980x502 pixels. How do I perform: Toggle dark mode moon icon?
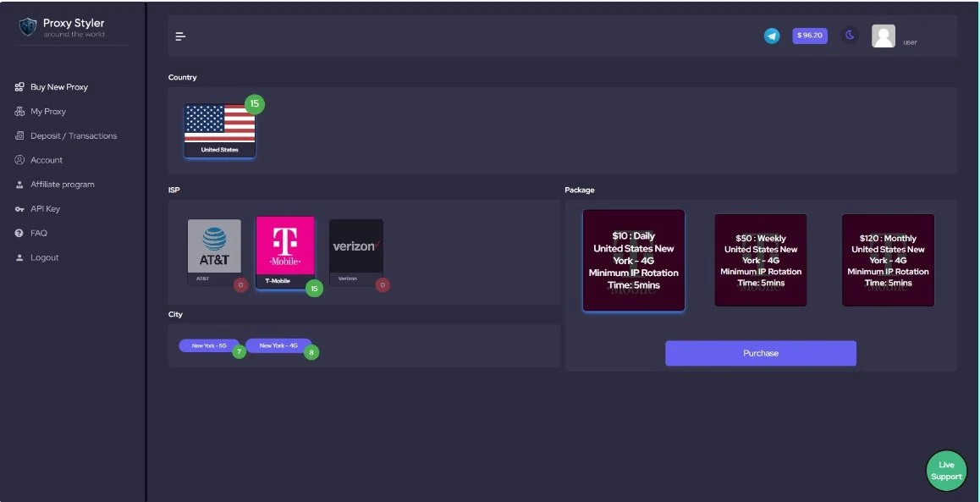click(x=850, y=36)
